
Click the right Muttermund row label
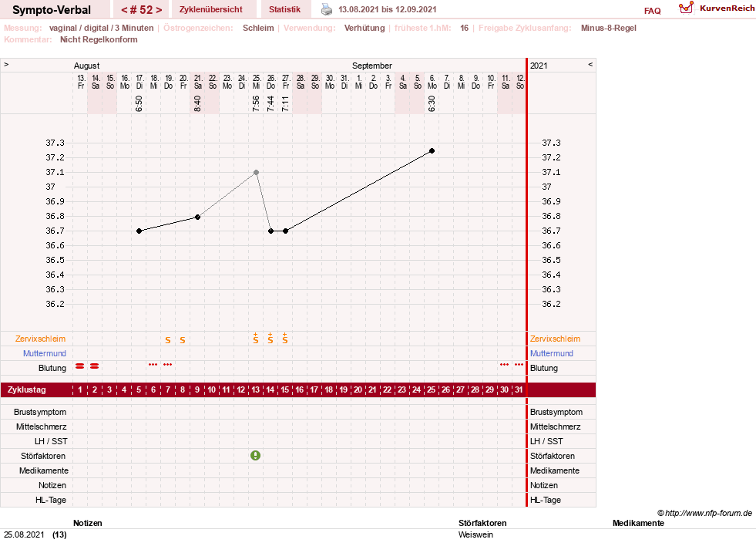point(552,353)
